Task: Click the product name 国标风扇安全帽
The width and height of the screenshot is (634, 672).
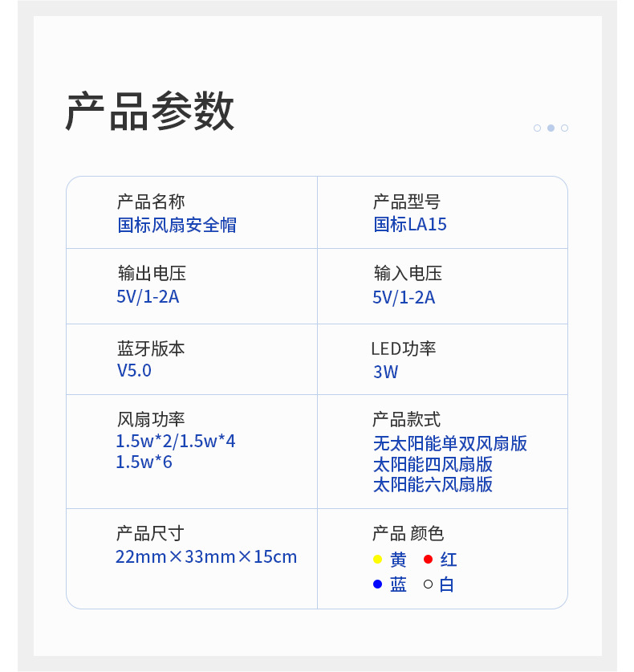Action: coord(177,225)
